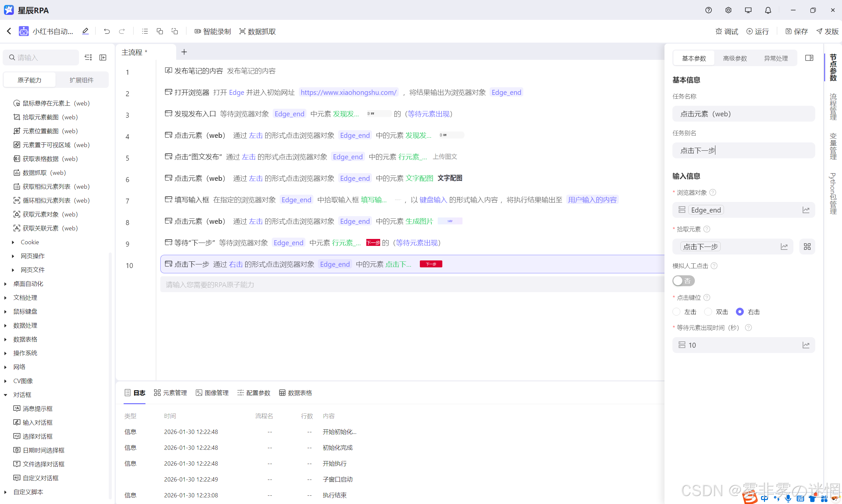Collapse the right panel via sidebar icon
The image size is (842, 504).
(809, 58)
